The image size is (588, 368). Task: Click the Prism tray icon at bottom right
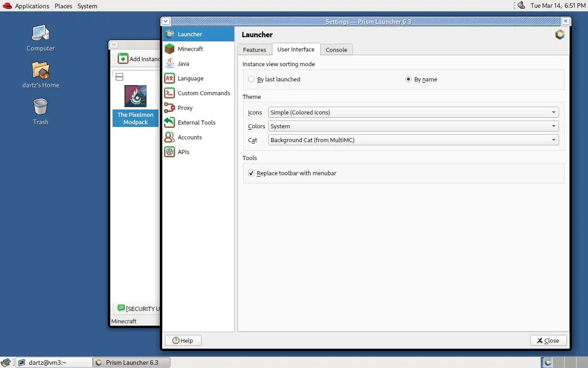click(x=547, y=362)
